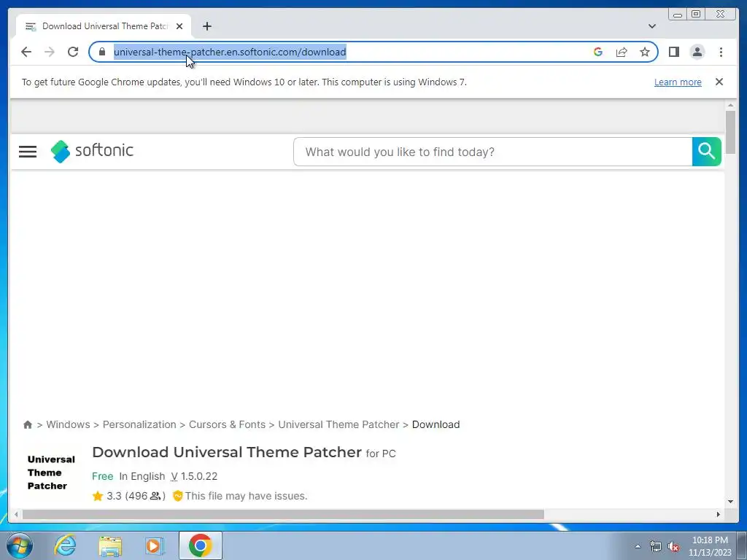The width and height of the screenshot is (747, 560).
Task: Open the muted volume tray icon
Action: coord(673,547)
